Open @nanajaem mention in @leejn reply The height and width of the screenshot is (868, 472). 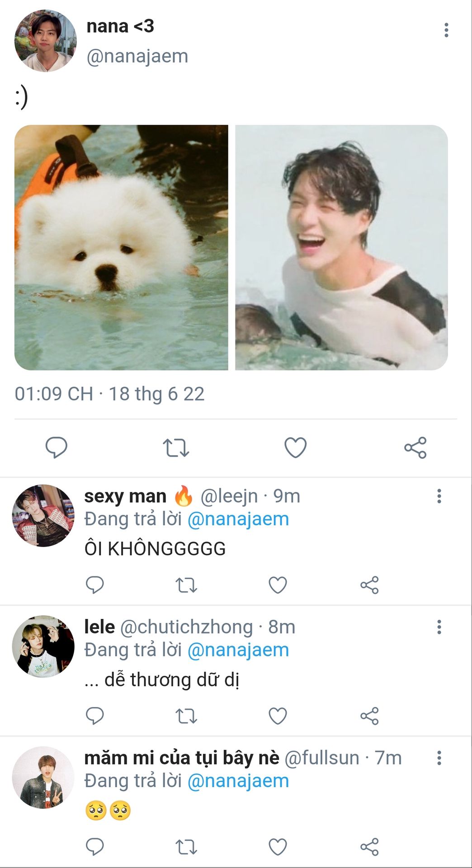[238, 519]
